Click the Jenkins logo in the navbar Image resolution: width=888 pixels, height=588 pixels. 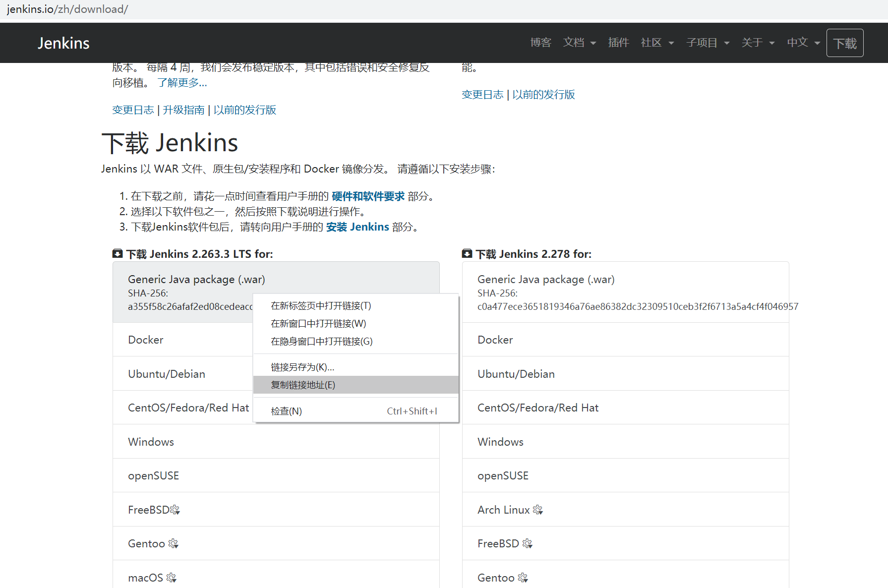pos(63,43)
